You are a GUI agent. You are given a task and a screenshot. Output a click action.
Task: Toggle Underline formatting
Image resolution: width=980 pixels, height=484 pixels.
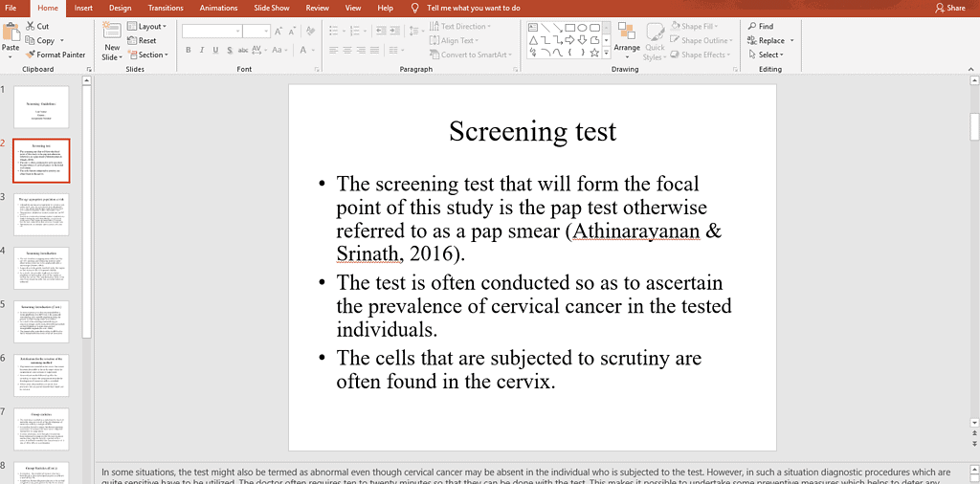coord(215,50)
